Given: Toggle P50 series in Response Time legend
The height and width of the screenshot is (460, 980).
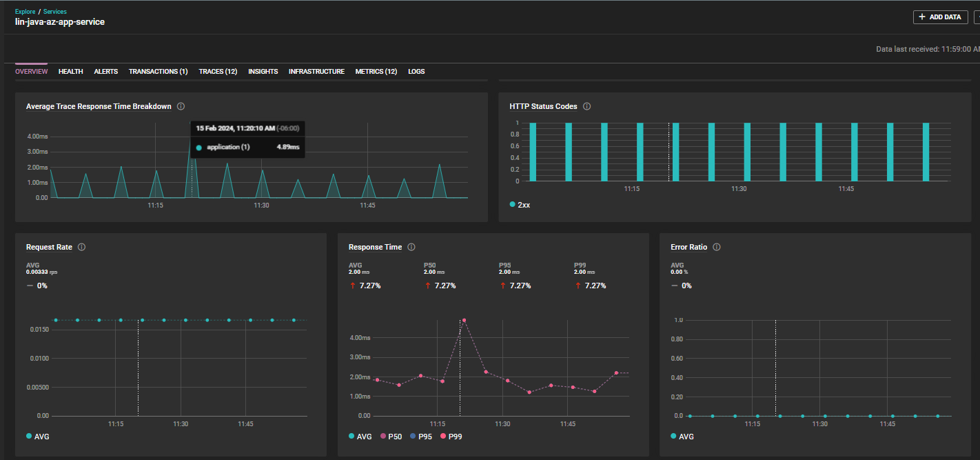Looking at the screenshot, I should coord(390,437).
